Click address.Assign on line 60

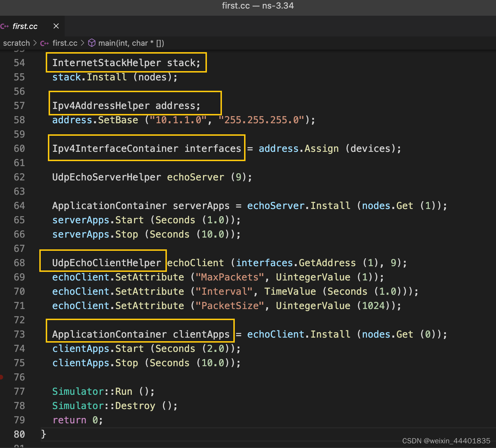(x=299, y=149)
